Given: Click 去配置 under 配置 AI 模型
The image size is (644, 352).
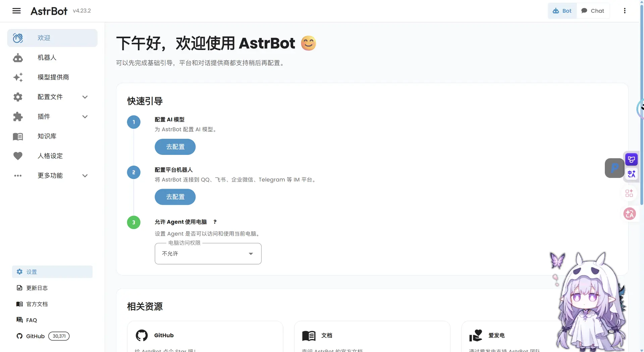Looking at the screenshot, I should 175,147.
